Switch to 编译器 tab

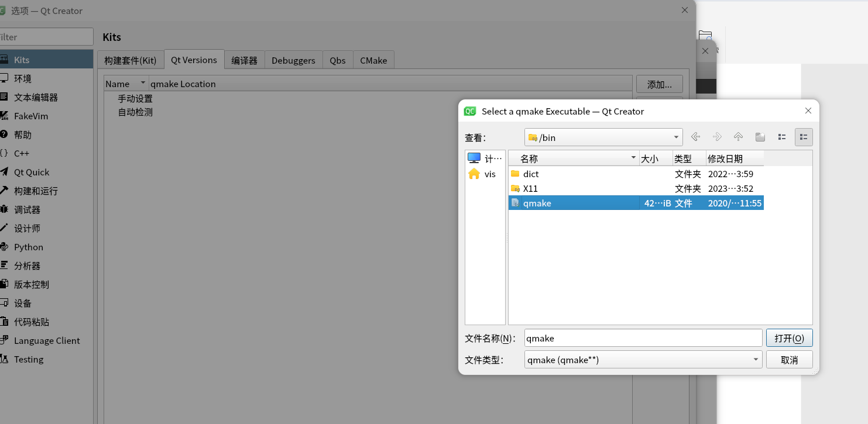tap(244, 60)
